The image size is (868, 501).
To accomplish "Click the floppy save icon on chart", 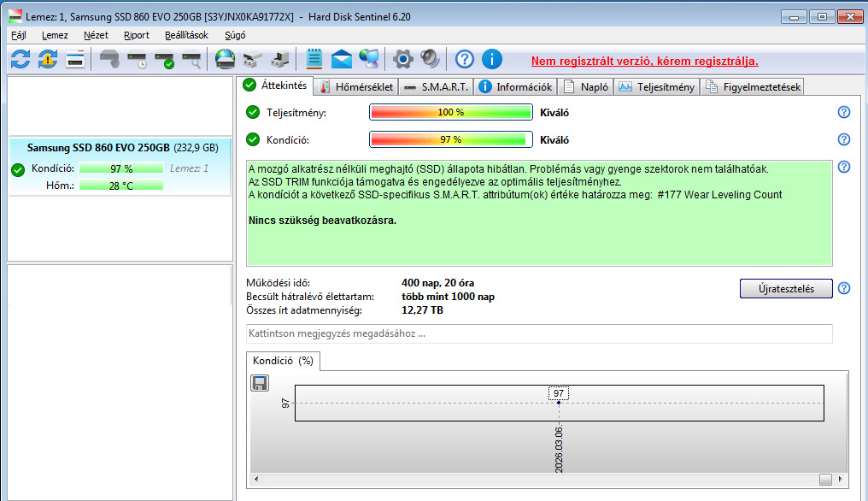I will pyautogui.click(x=260, y=383).
